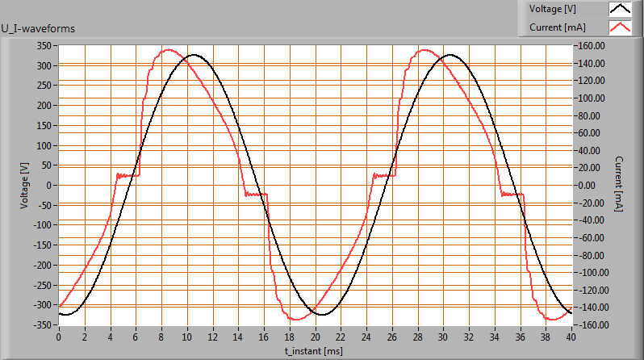The height and width of the screenshot is (360, 644).
Task: Select the Voltage [V] legend label
Action: click(552, 9)
